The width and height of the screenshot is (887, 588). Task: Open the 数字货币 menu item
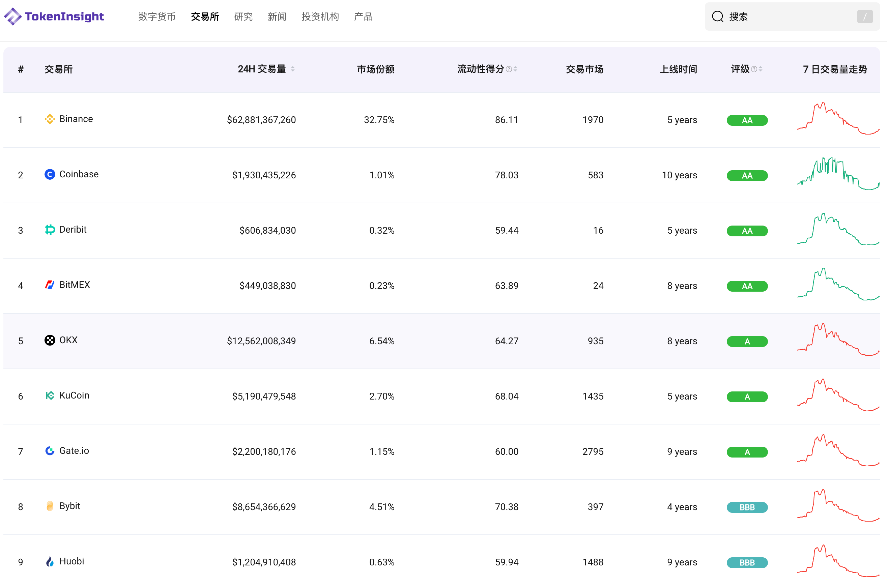coord(157,17)
